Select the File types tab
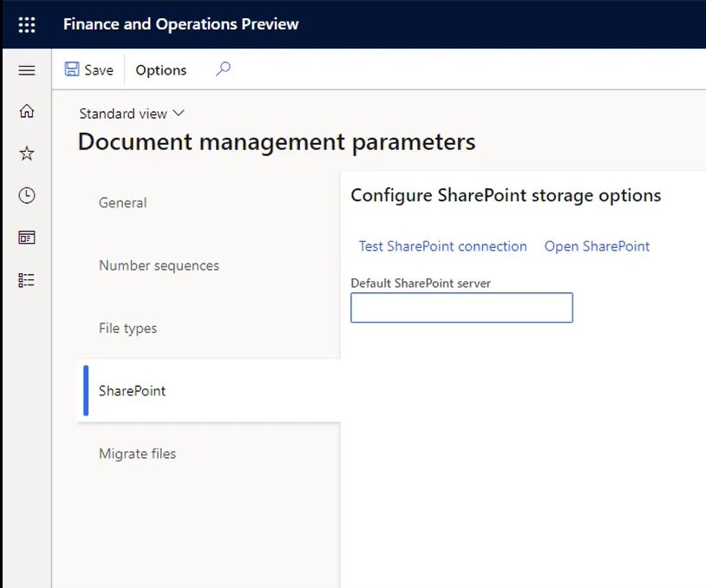The height and width of the screenshot is (588, 706). tap(127, 329)
